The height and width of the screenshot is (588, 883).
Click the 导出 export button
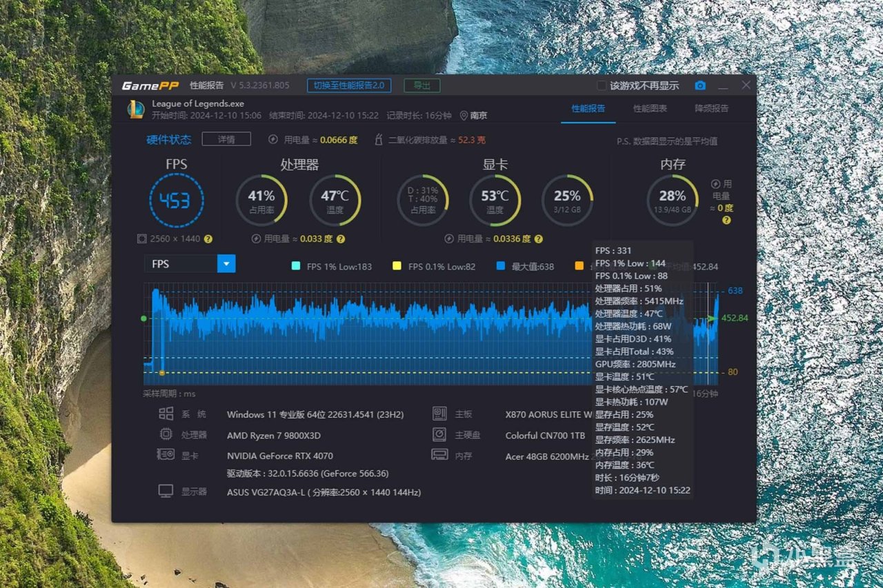pos(422,85)
